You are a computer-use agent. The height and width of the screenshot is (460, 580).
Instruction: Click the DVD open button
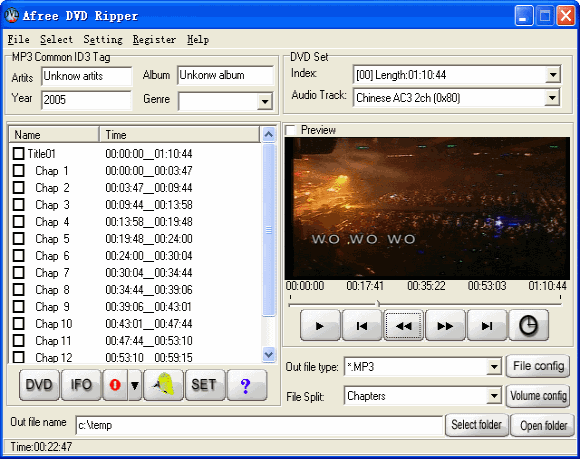point(39,385)
